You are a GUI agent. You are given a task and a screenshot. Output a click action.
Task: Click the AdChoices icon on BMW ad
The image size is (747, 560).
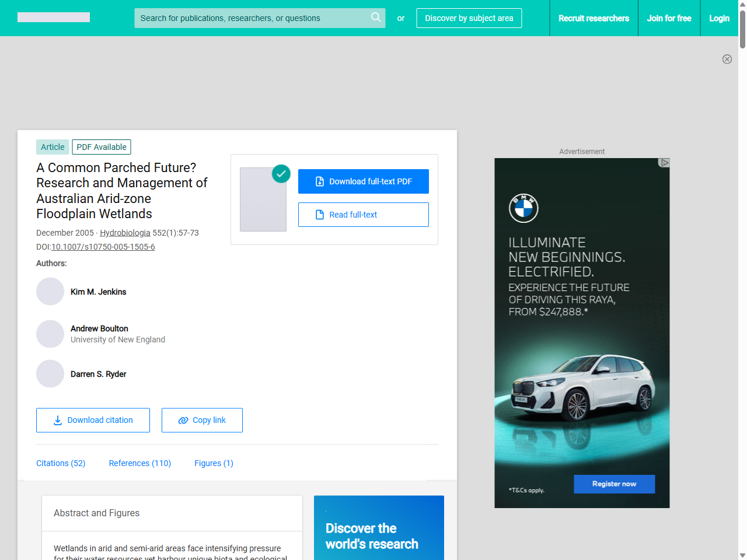[664, 163]
